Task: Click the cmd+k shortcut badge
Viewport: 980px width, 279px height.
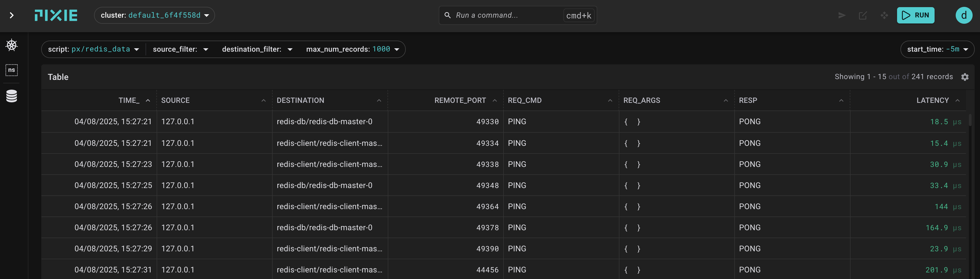Action: pos(579,15)
